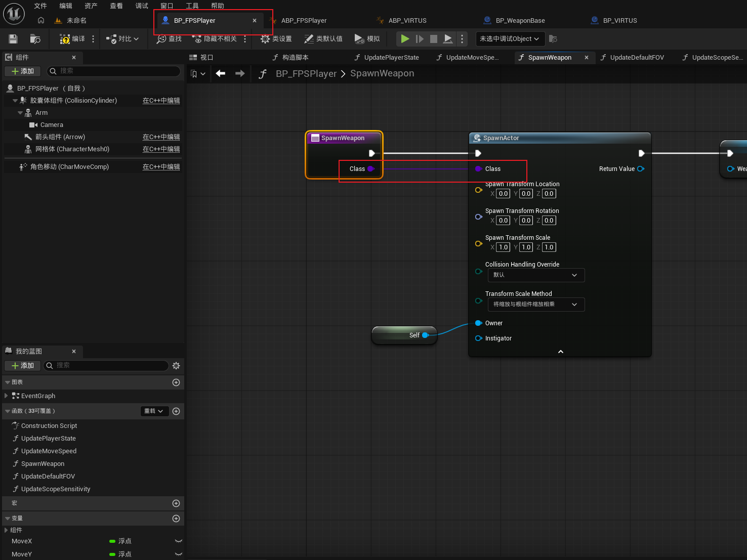Open 查找 find in blueprint

[x=169, y=39]
